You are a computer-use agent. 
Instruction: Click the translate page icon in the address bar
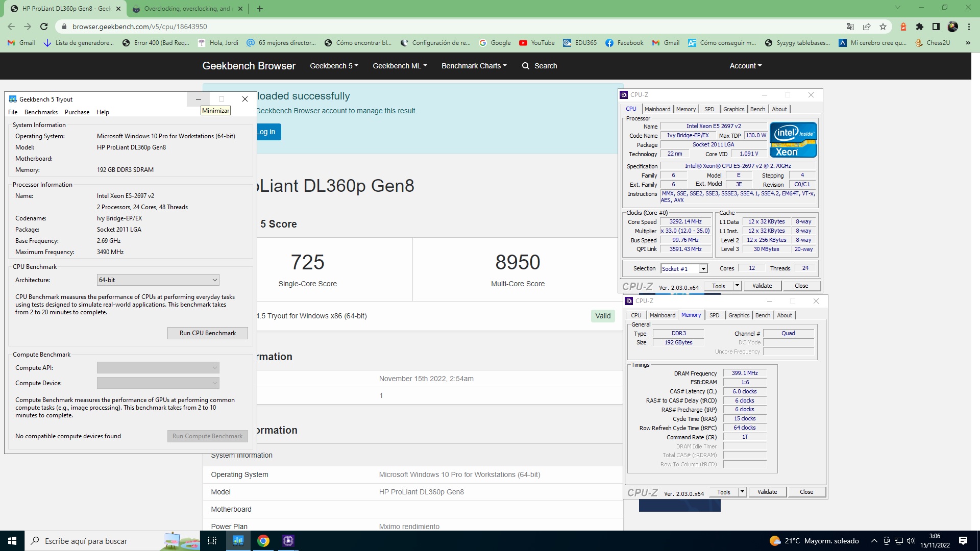pyautogui.click(x=850, y=27)
